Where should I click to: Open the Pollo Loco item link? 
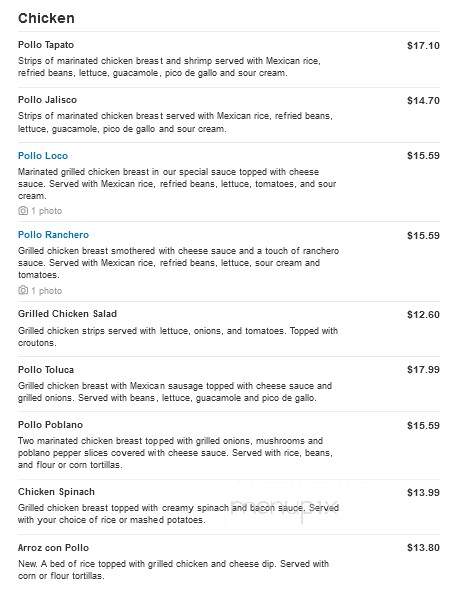43,155
